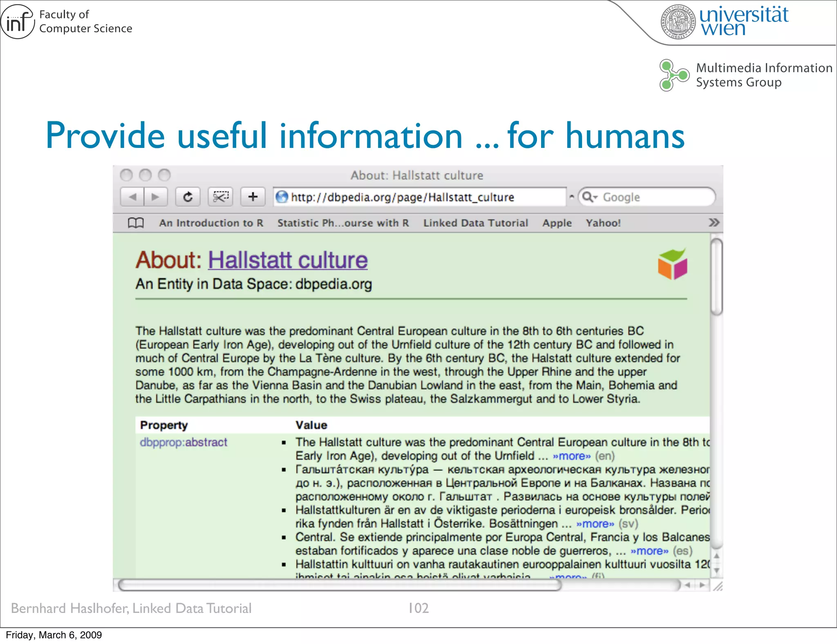Click the window resize grip corner
The height and width of the screenshot is (644, 837).
(717, 586)
